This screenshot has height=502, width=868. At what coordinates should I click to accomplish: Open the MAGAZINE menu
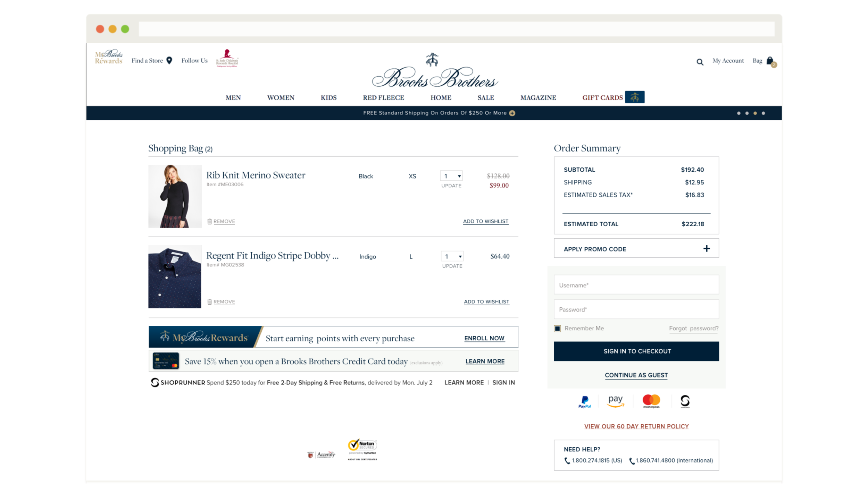coord(538,98)
